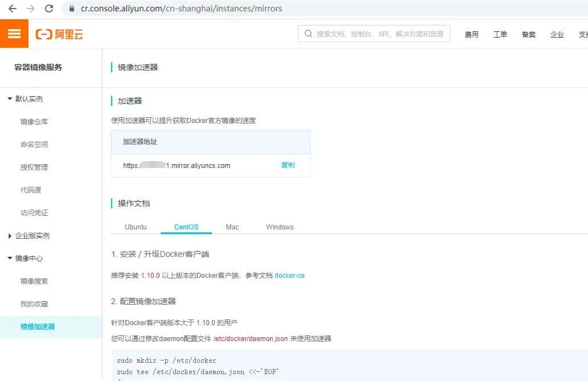Copy the accelerator address using 复制
The height and width of the screenshot is (381, 588).
click(x=288, y=165)
